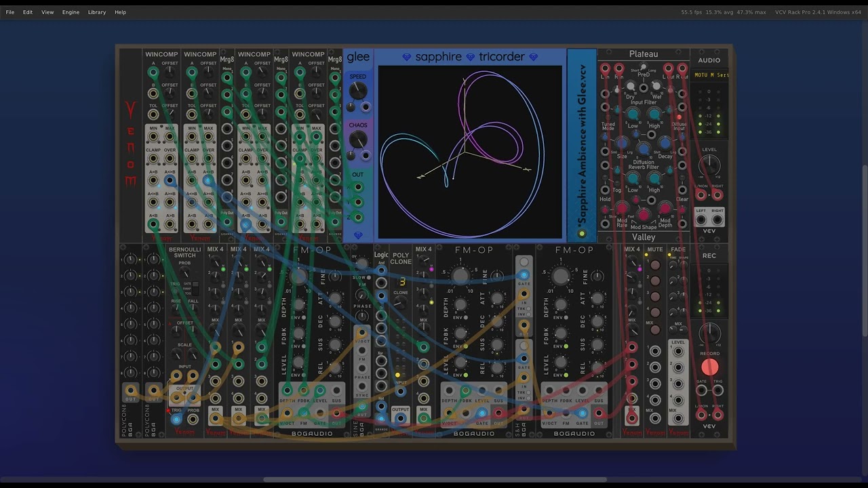
Task: Click the REC module level knob
Action: [709, 334]
